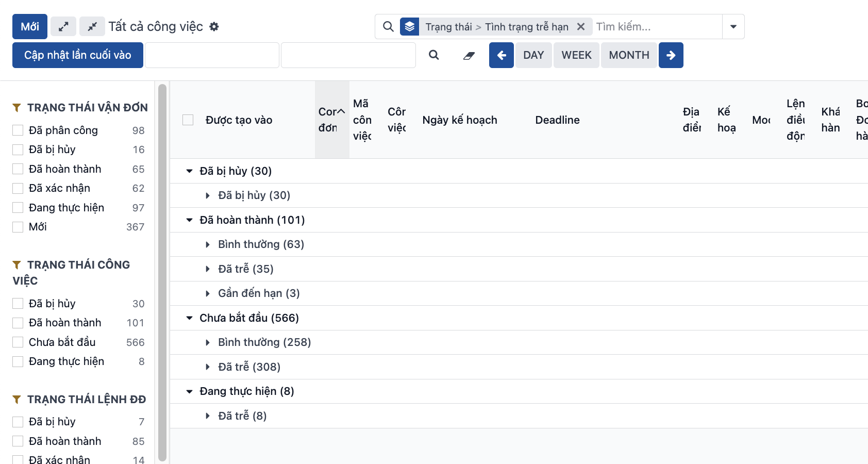868x464 pixels.
Task: Switch to the MONTH range
Action: [x=629, y=55]
